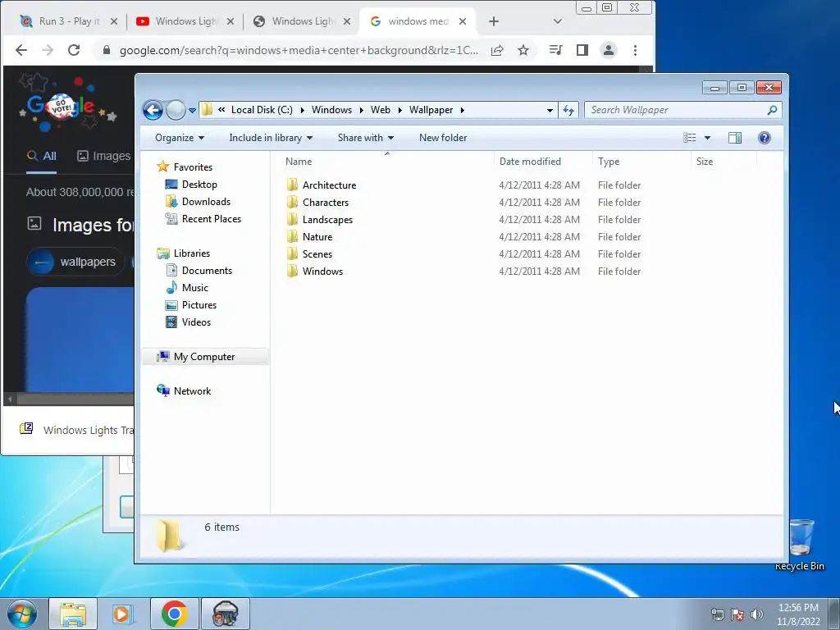Viewport: 840px width, 630px height.
Task: Open Include in library dropdown
Action: tap(271, 138)
